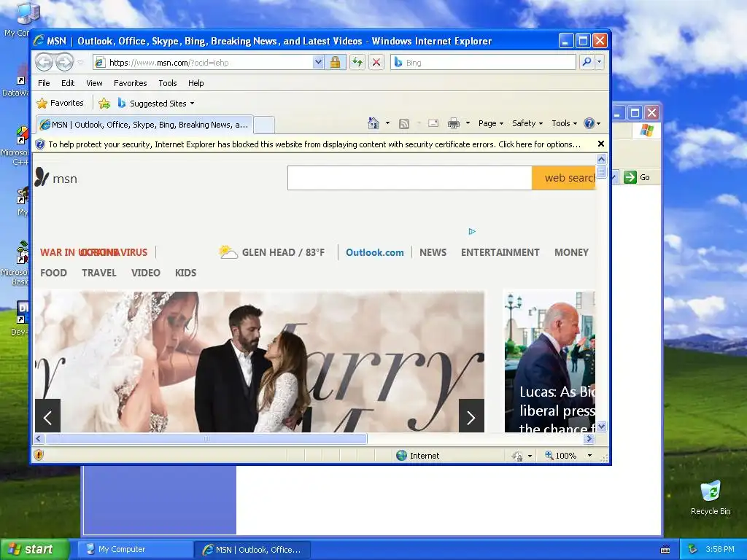Click the RSS feeds icon

coord(404,124)
